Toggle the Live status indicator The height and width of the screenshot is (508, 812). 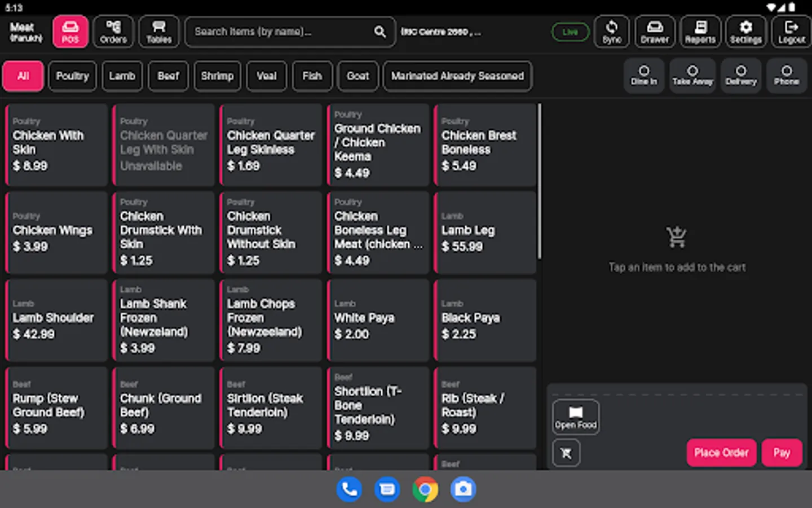point(570,32)
